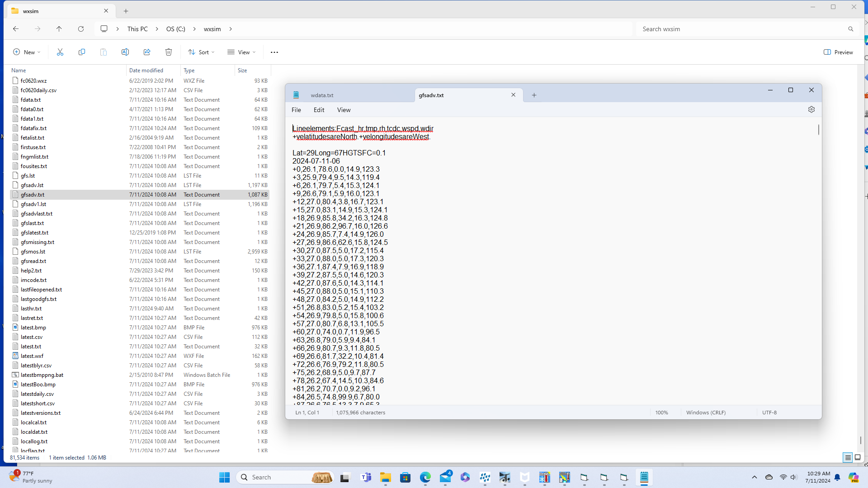
Task: Switch to large icons view layout
Action: (x=858, y=458)
